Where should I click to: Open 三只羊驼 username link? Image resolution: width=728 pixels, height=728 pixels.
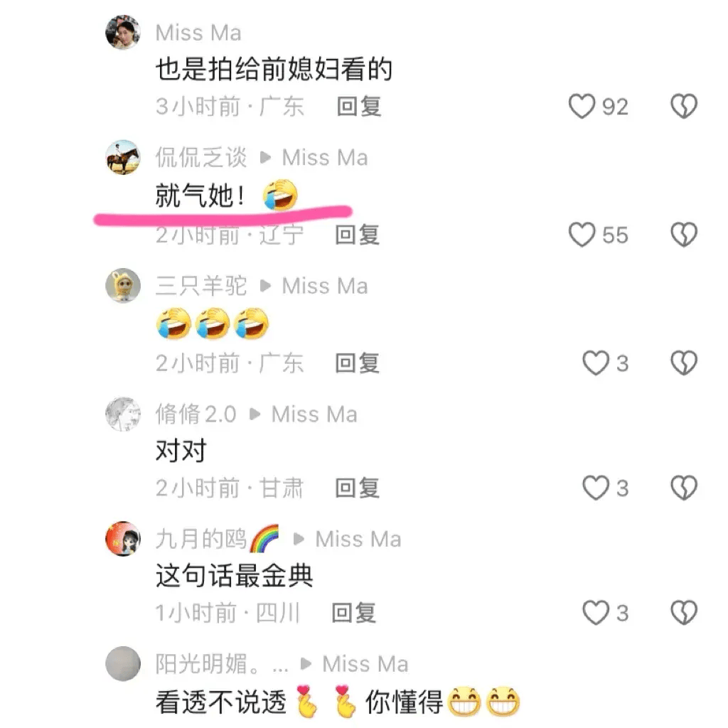[x=200, y=286]
